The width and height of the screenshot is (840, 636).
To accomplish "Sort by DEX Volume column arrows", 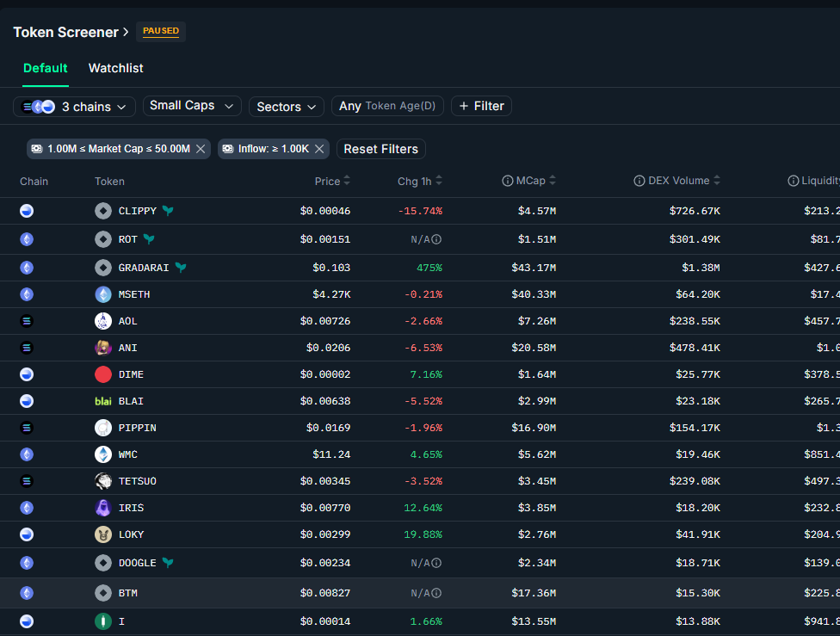I will pos(717,181).
